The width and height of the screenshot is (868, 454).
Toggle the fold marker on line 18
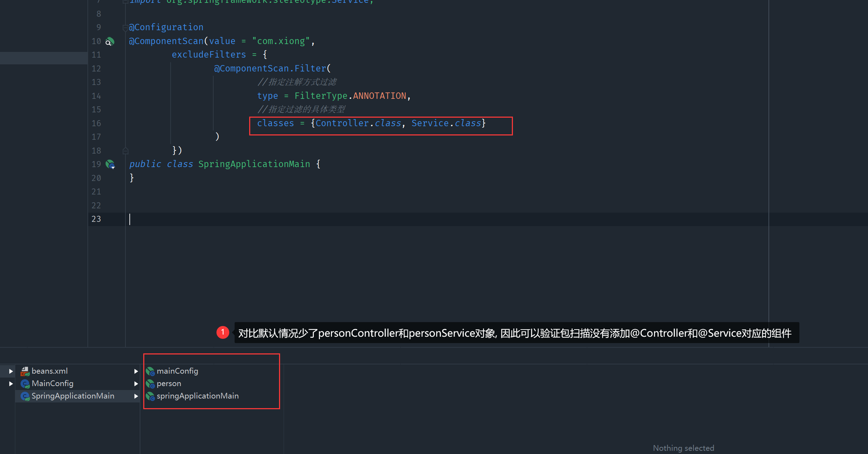tap(125, 151)
